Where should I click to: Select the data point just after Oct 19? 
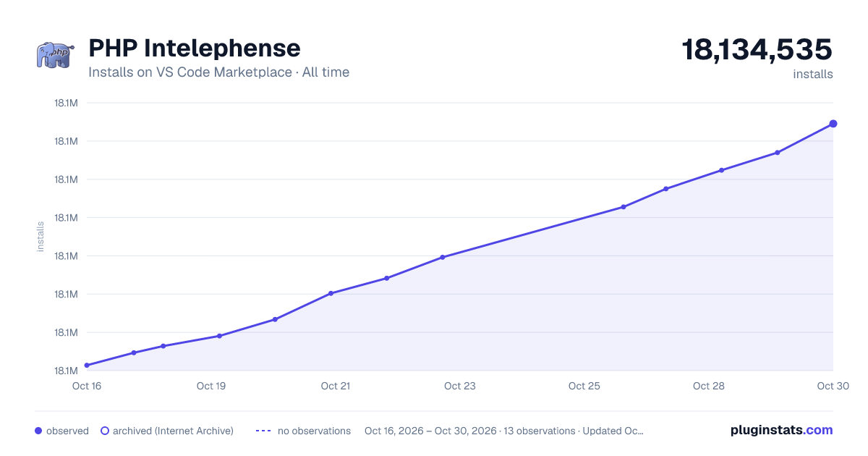coord(219,336)
